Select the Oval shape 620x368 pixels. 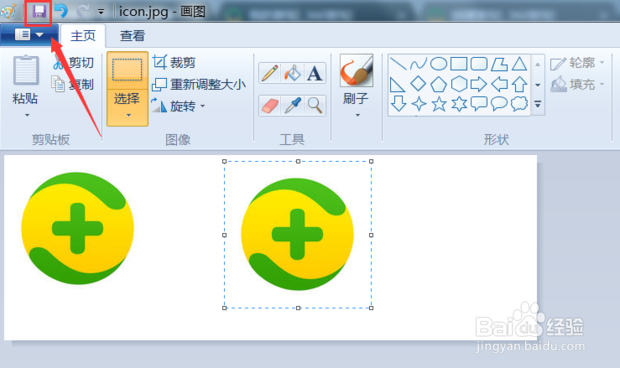coord(439,63)
